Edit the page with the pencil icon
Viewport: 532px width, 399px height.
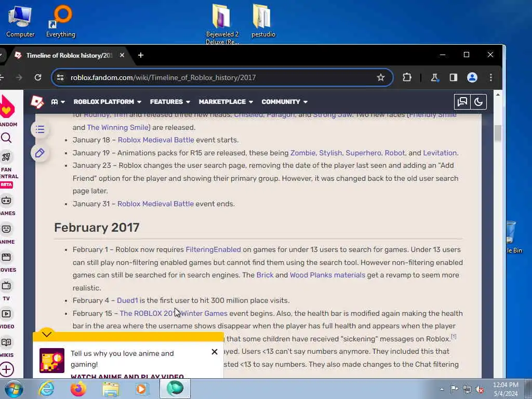pos(39,153)
